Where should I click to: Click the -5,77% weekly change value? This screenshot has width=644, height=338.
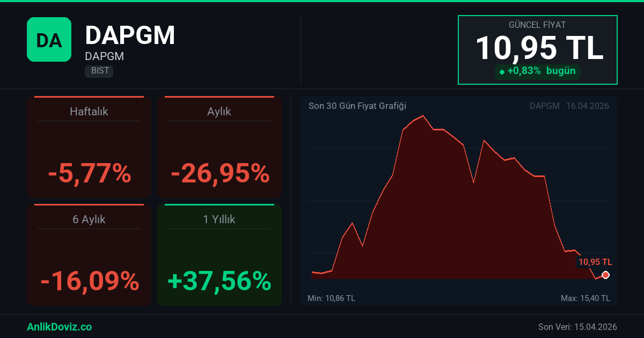pyautogui.click(x=89, y=173)
